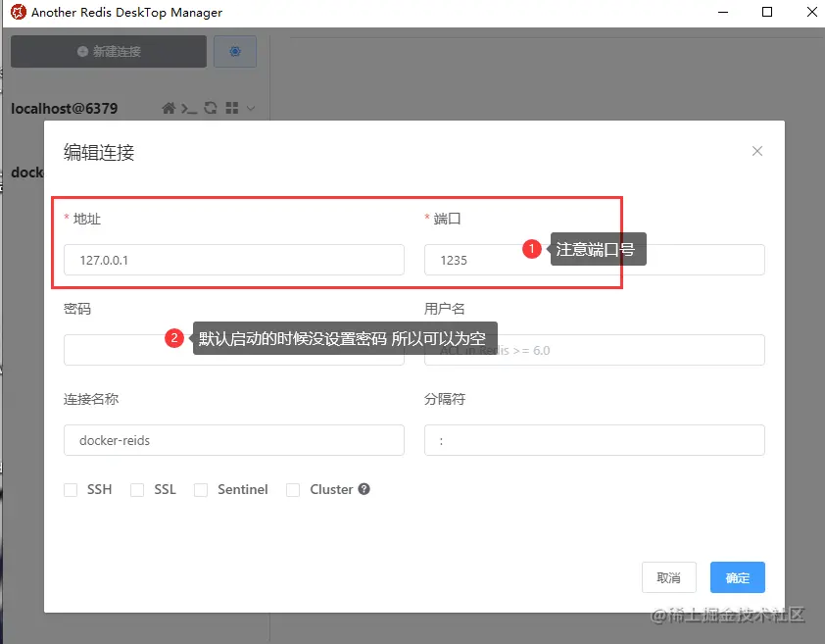Close the 编辑连接 dialog with the X
This screenshot has width=825, height=644.
(757, 151)
